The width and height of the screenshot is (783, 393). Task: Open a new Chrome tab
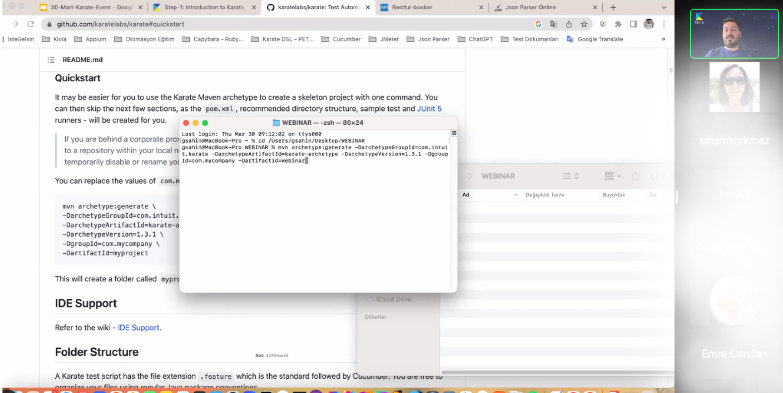click(613, 7)
